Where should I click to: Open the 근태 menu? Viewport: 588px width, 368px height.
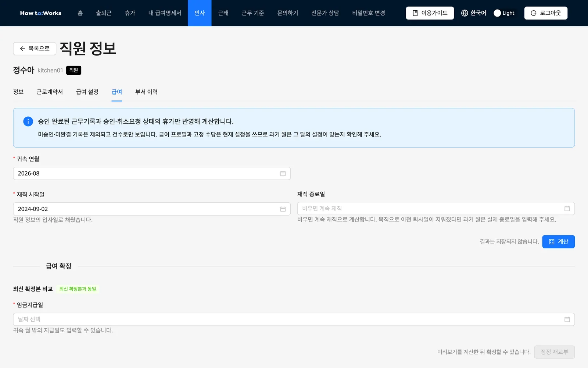click(223, 13)
